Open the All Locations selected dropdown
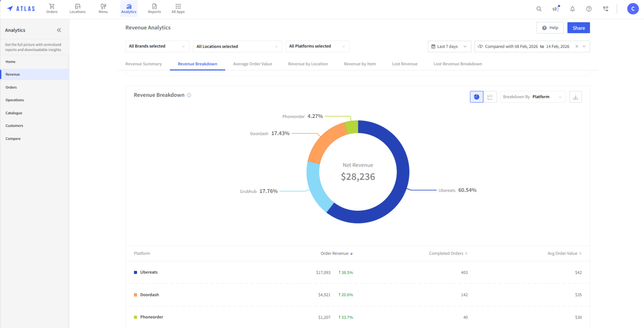Image resolution: width=644 pixels, height=328 pixels. 237,46
